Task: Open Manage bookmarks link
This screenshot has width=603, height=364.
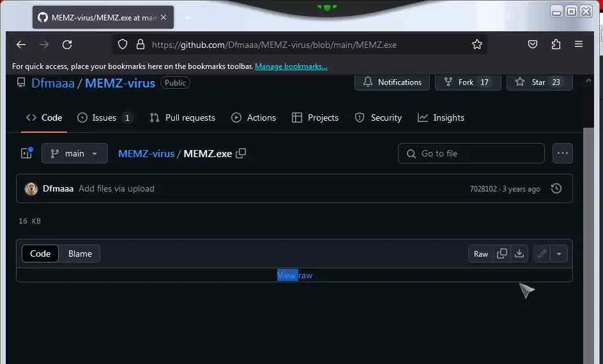Action: (x=291, y=66)
